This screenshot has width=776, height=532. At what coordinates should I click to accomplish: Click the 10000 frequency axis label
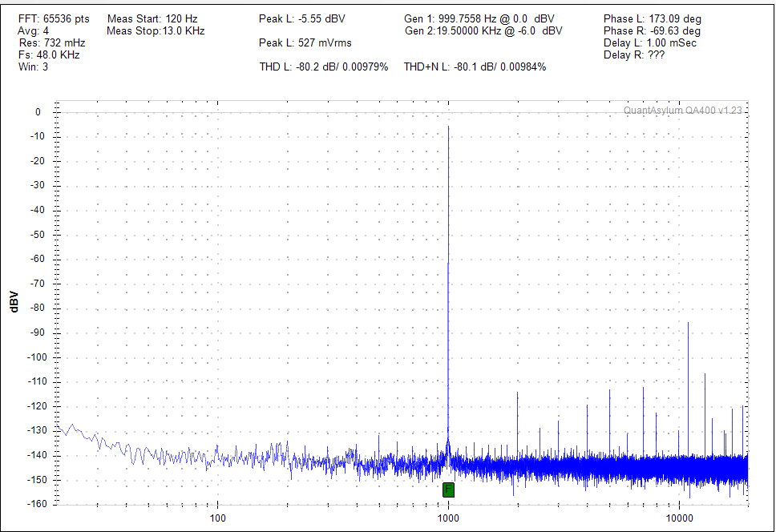(x=679, y=518)
